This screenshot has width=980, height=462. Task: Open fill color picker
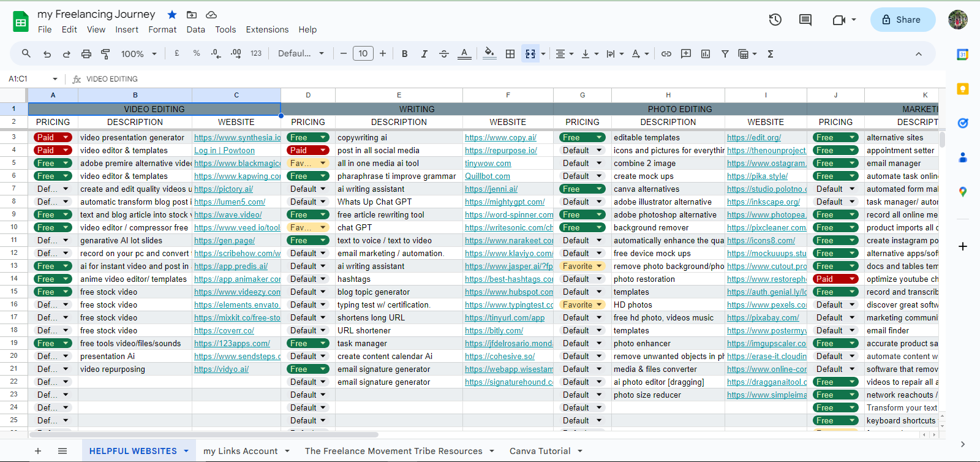point(489,53)
